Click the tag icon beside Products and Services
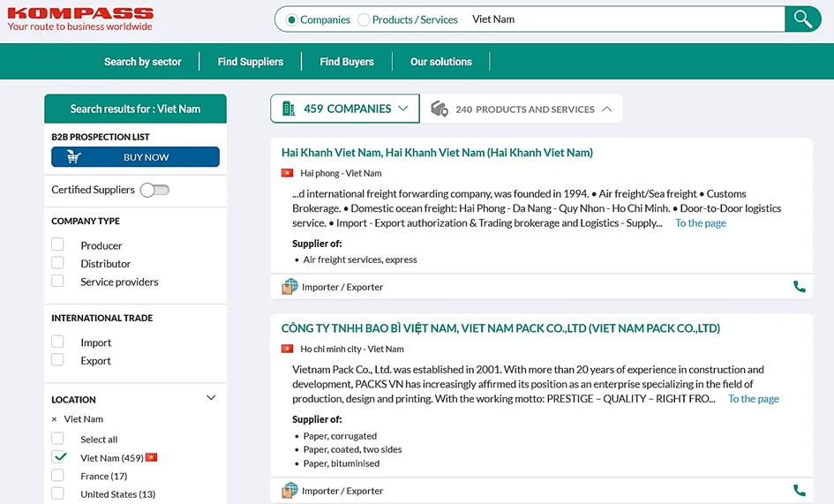 440,109
